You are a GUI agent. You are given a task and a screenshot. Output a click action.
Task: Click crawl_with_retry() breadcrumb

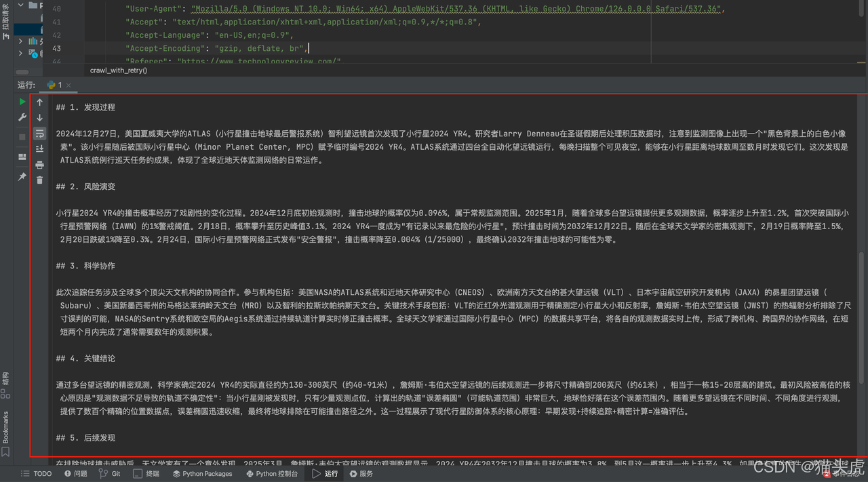click(119, 70)
